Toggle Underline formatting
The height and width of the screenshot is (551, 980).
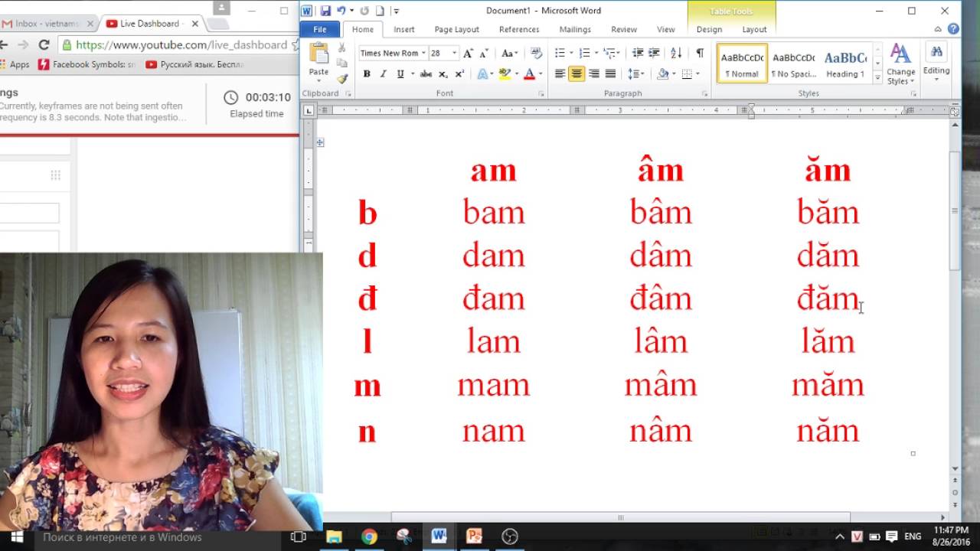tap(400, 74)
